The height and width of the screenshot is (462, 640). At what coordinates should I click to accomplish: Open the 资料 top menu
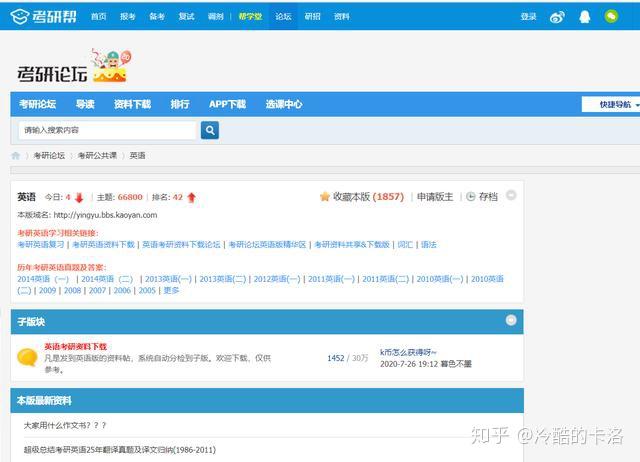pos(342,16)
